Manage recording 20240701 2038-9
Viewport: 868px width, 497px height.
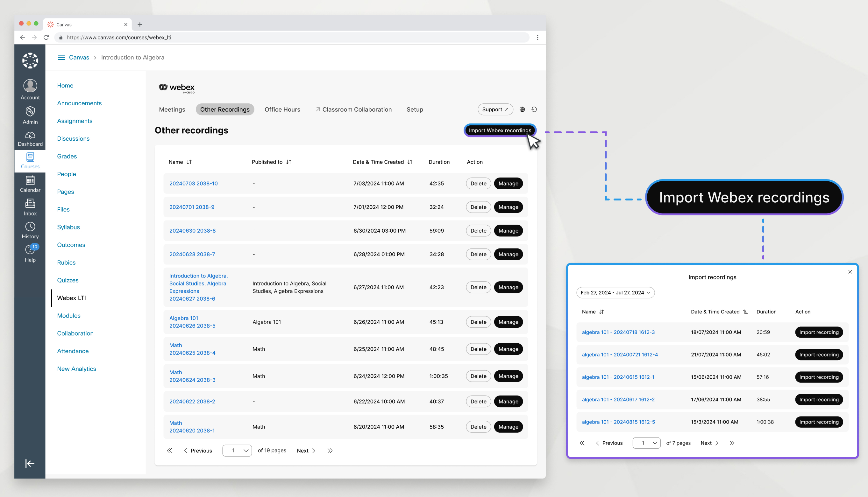click(508, 207)
